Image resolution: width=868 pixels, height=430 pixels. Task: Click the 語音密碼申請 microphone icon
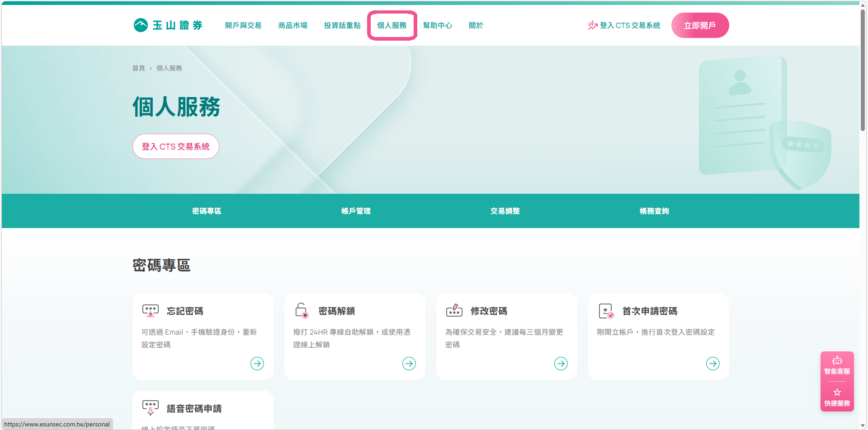[151, 408]
